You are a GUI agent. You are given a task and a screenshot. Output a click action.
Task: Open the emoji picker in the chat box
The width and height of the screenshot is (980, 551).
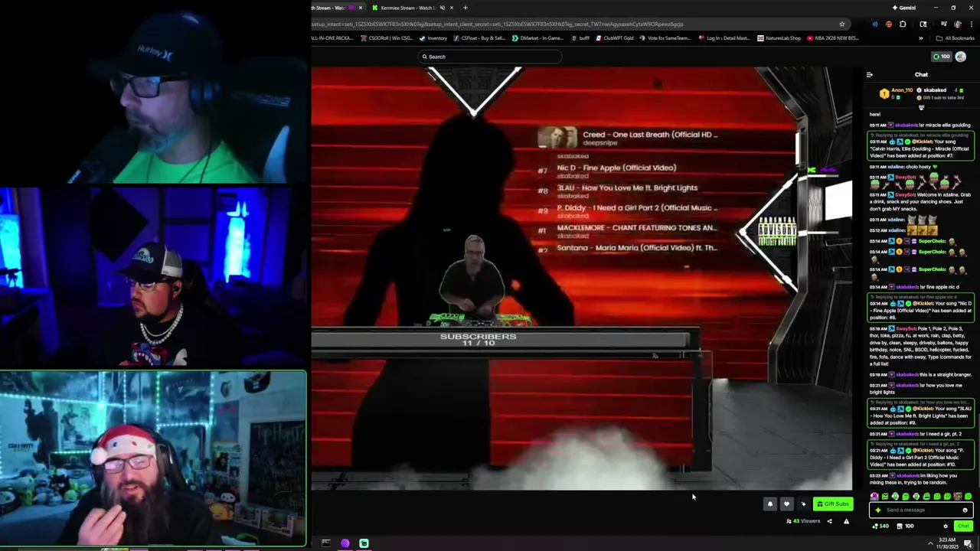coord(965,510)
